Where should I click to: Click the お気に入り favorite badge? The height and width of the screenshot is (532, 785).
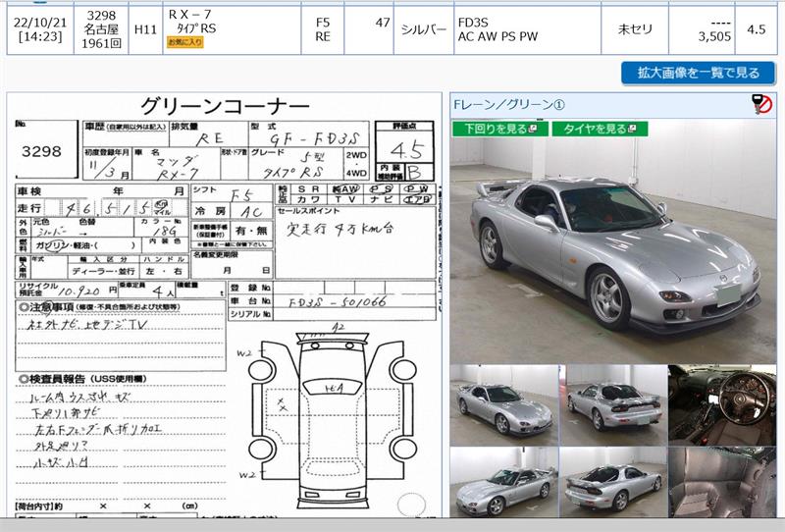(184, 42)
